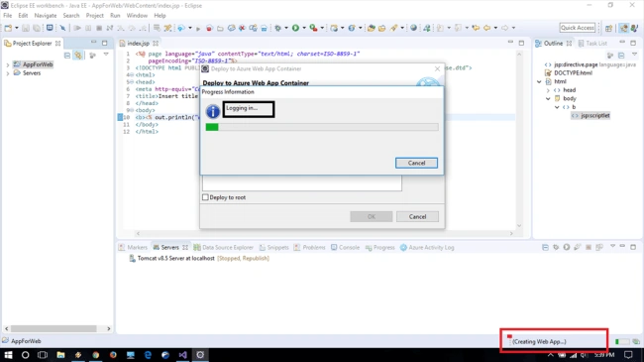Open File Explorer from taskbar

(x=60, y=355)
